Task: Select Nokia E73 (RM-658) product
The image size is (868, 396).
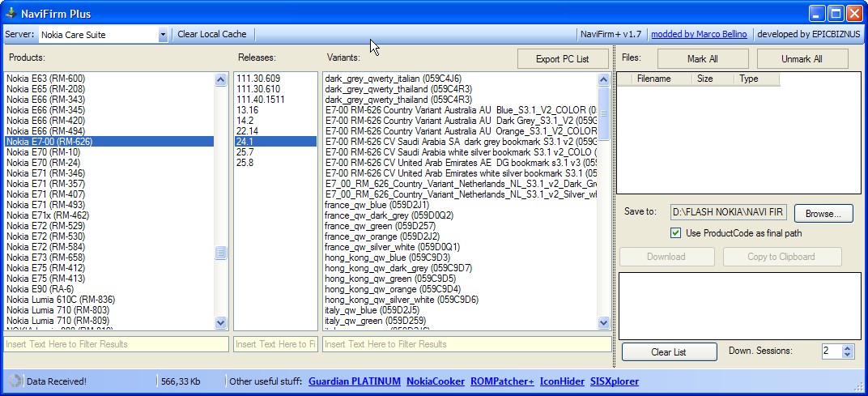Action: coord(109,258)
